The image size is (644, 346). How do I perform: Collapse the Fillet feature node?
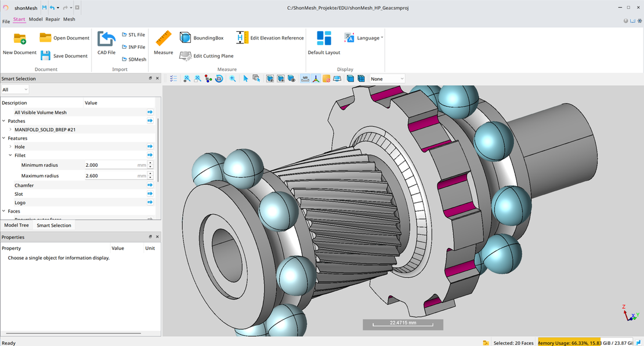click(10, 155)
